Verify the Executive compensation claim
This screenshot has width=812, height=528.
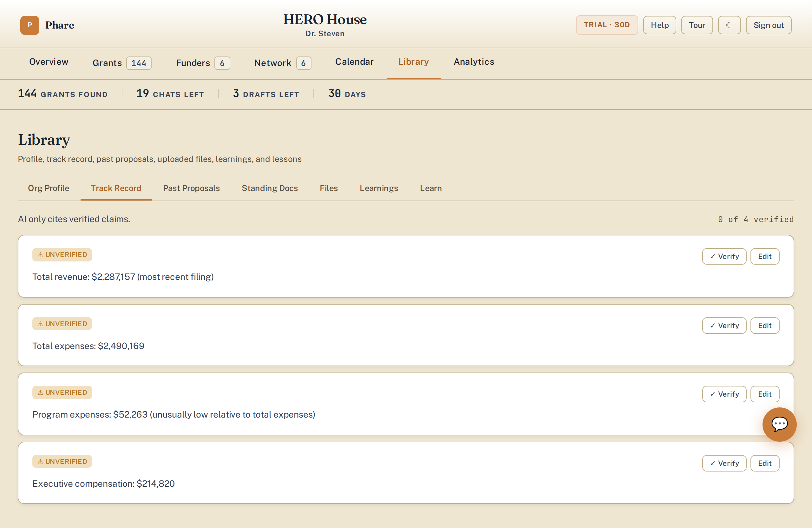coord(724,463)
